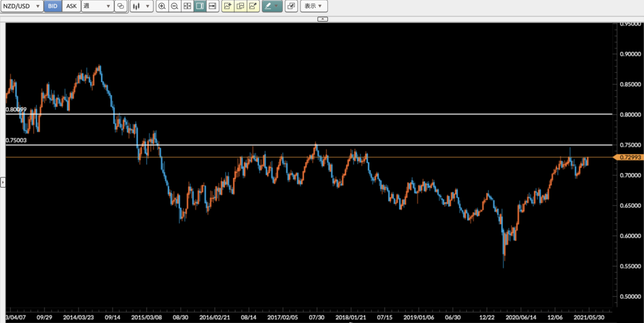Click the add indicator chart icon
Viewport: 644px width, 323px height.
coord(228,6)
